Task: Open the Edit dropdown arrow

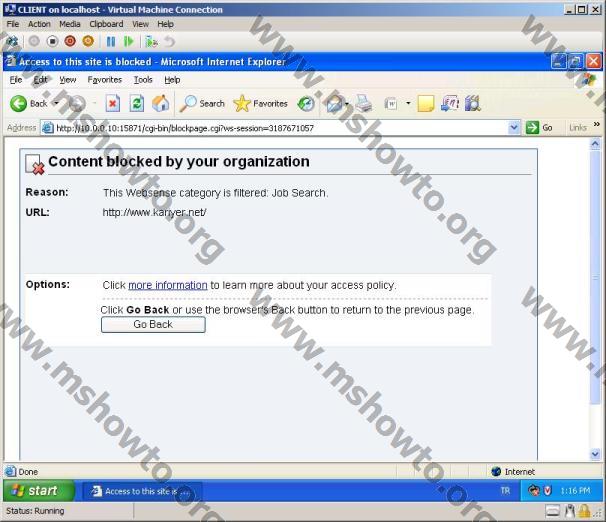Action: pos(408,104)
